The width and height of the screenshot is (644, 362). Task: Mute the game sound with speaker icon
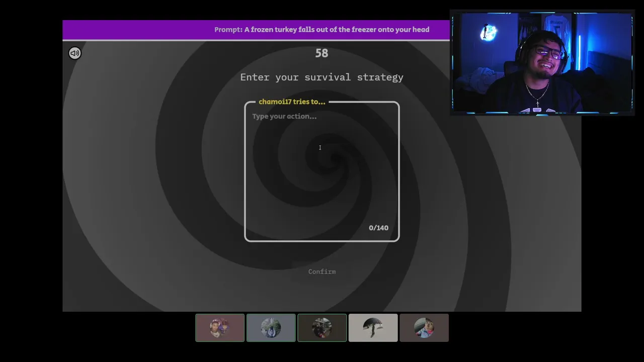(x=75, y=53)
